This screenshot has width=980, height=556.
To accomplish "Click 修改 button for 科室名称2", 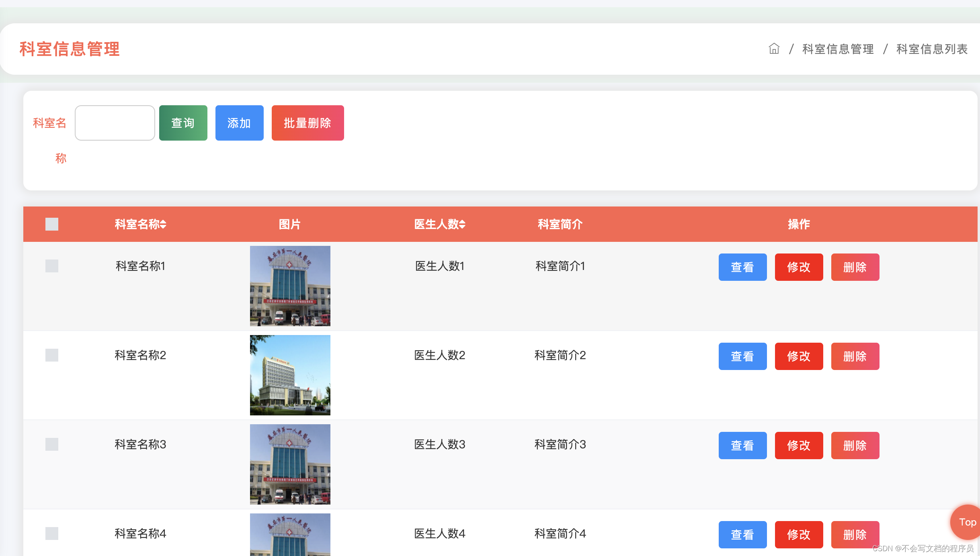I will point(799,355).
